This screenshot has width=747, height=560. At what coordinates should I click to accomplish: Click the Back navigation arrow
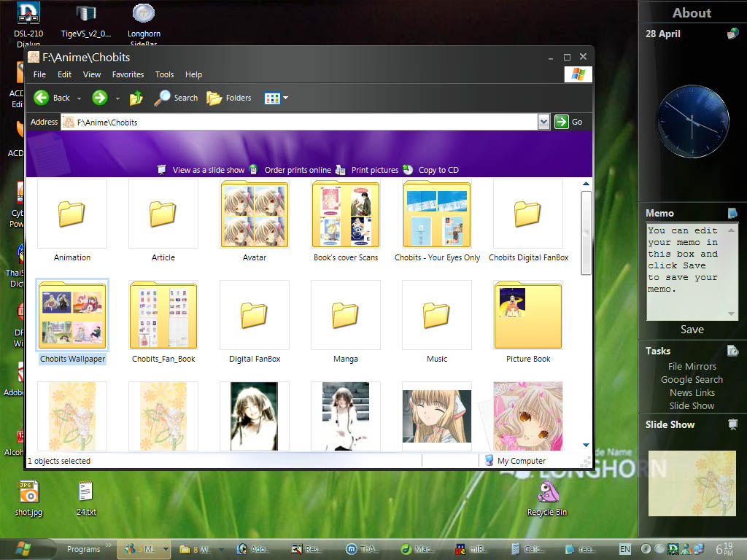tap(42, 98)
